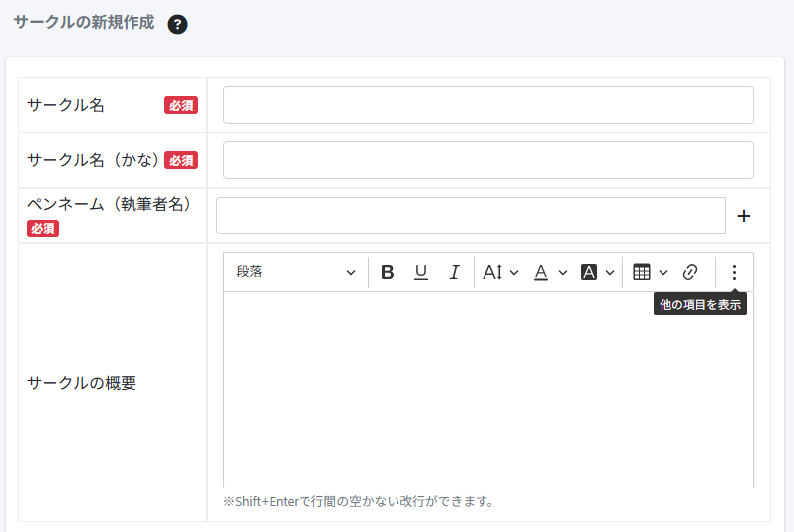Viewport: 794px width, 532px height.
Task: Toggle underline formatting
Action: pyautogui.click(x=421, y=272)
